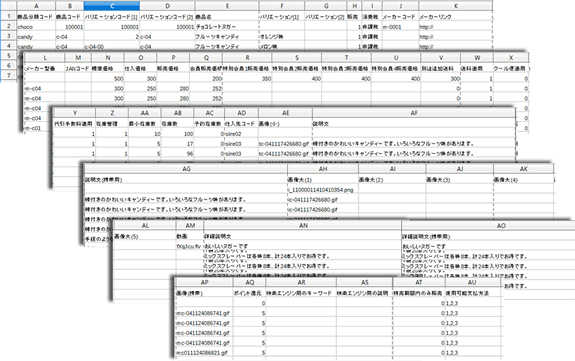Select column C header

pyautogui.click(x=112, y=6)
